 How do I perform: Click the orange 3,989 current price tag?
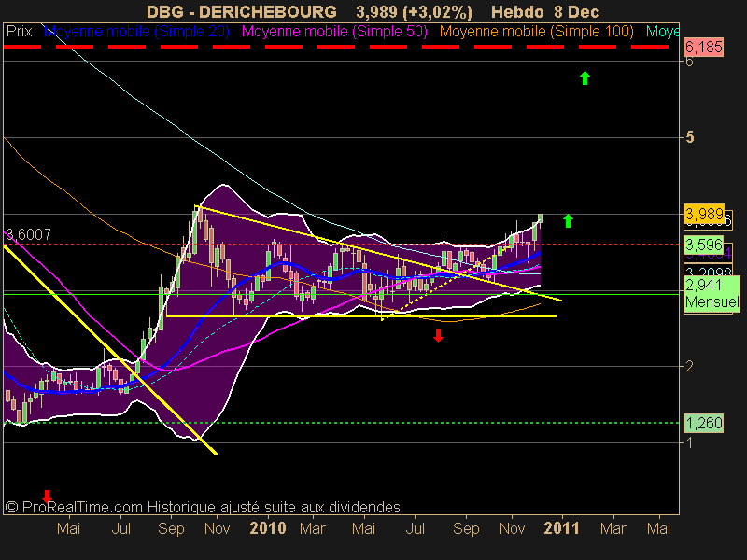point(704,214)
